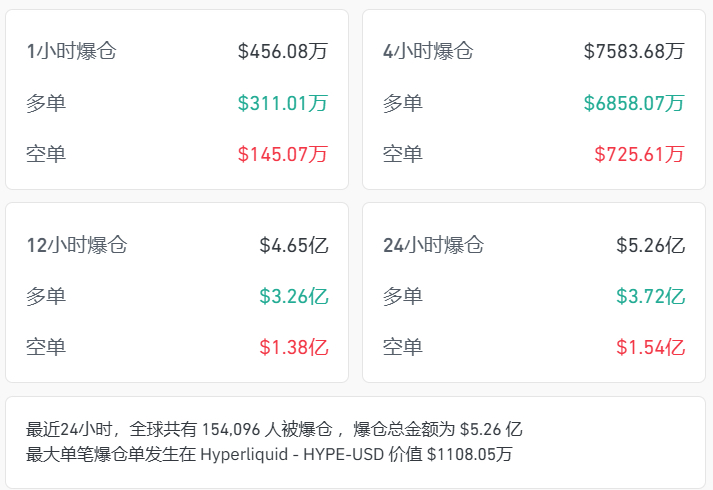Select the 4-hour total $7583.68万 value
The width and height of the screenshot is (713, 490).
634,51
